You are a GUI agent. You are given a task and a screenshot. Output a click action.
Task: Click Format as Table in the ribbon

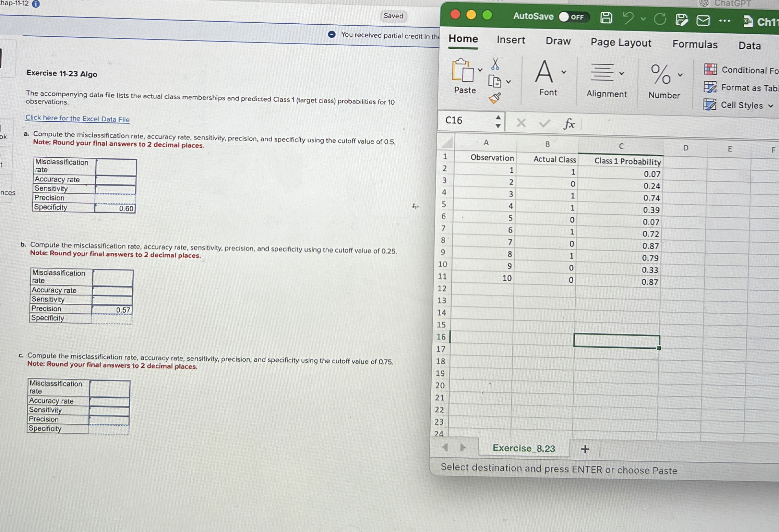click(741, 87)
